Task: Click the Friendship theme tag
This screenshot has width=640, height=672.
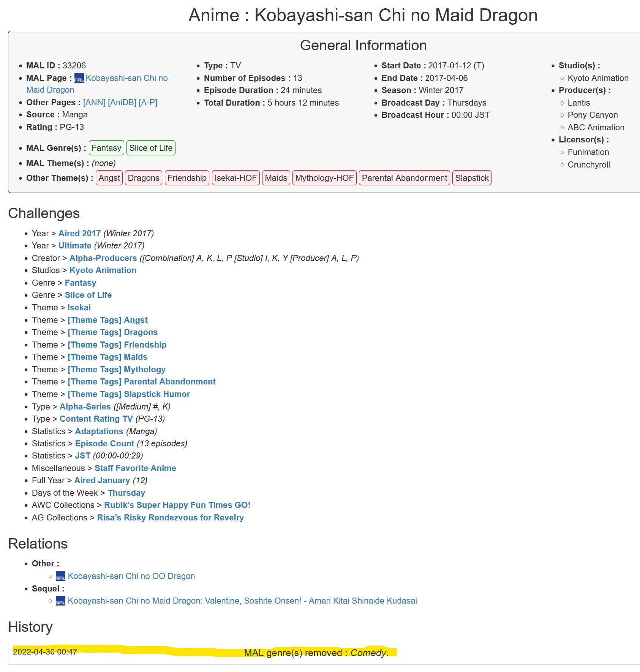Action: [x=187, y=178]
